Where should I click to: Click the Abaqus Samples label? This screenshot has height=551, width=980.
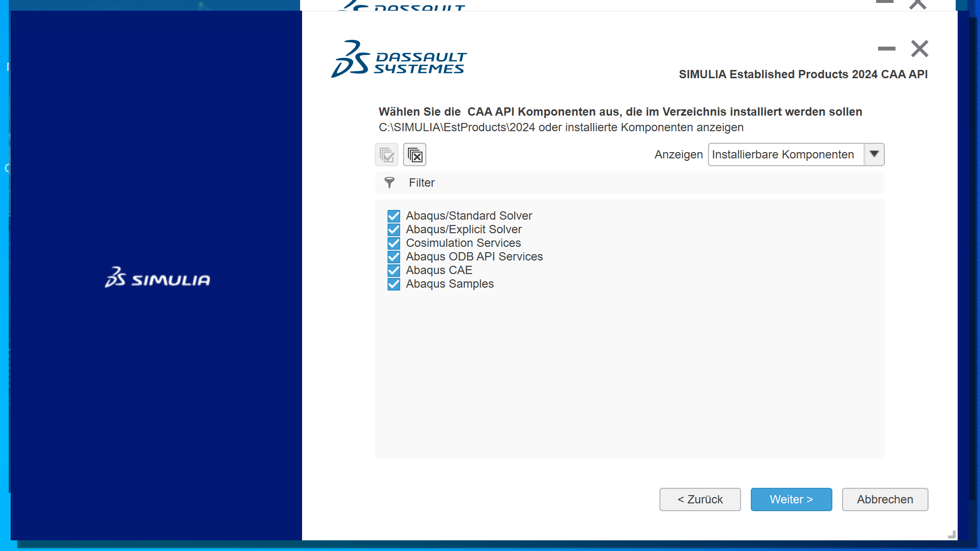tap(450, 284)
